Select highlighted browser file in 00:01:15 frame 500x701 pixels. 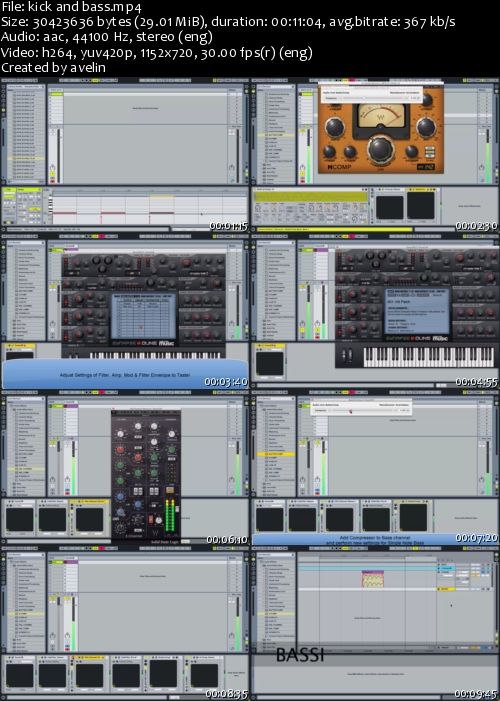click(28, 158)
